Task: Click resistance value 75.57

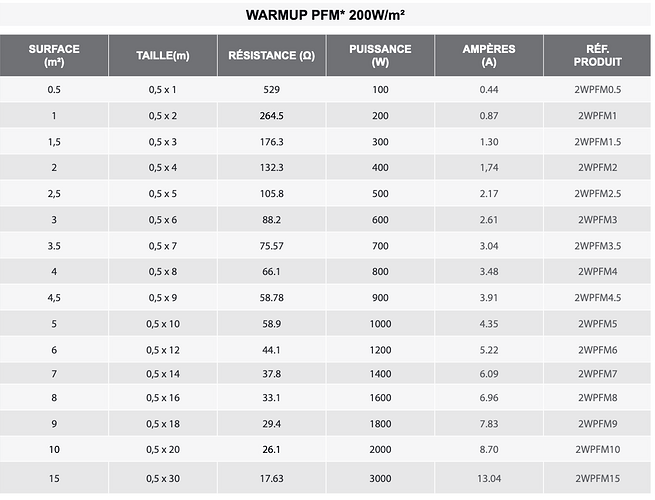Action: 272,246
